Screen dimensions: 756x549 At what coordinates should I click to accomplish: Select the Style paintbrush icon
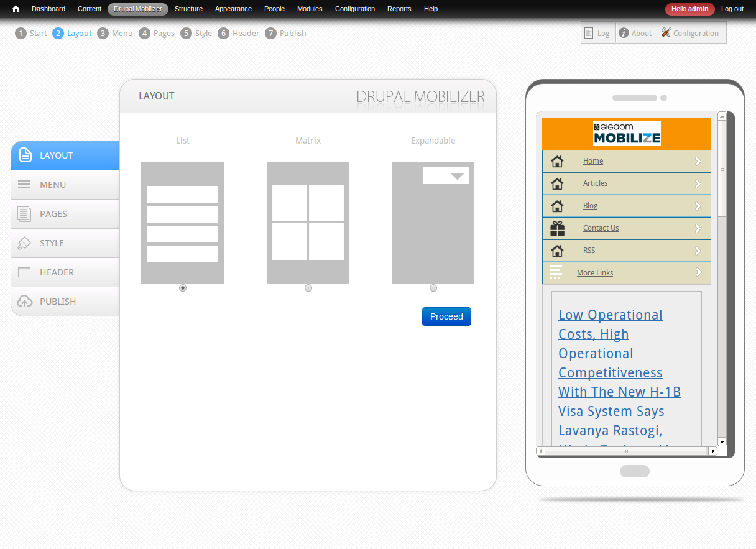tap(25, 242)
